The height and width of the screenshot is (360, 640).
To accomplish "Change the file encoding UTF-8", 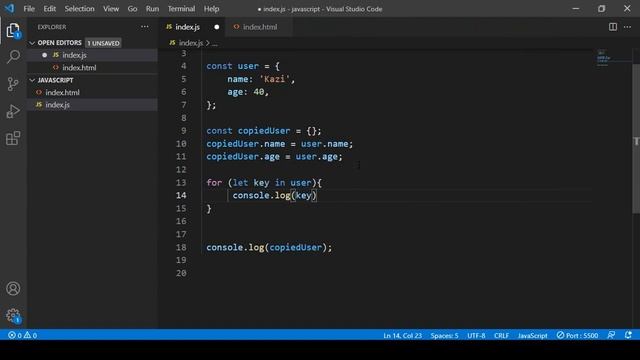I will coord(476,336).
